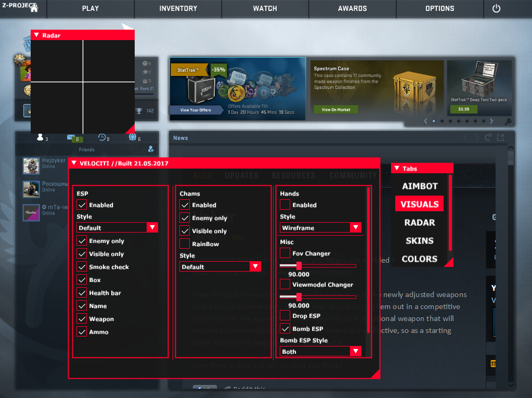The height and width of the screenshot is (398, 532).
Task: Open the friends list icon
Action: [40, 138]
